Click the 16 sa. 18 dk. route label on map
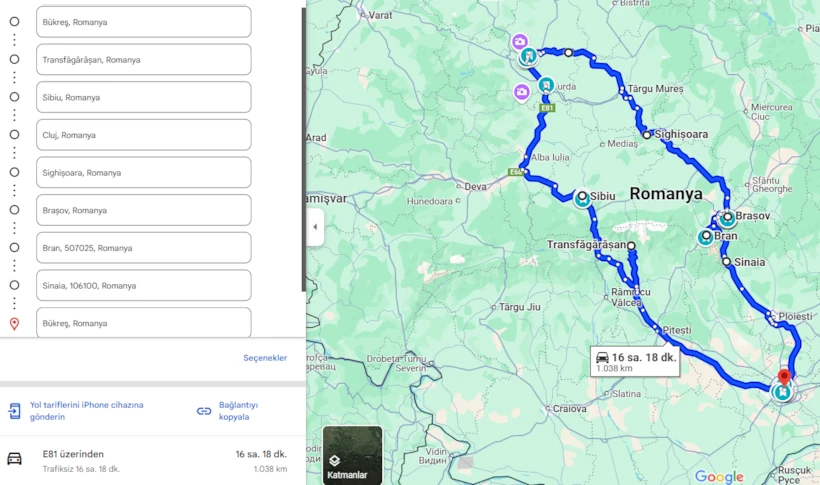The width and height of the screenshot is (820, 485). pyautogui.click(x=635, y=362)
